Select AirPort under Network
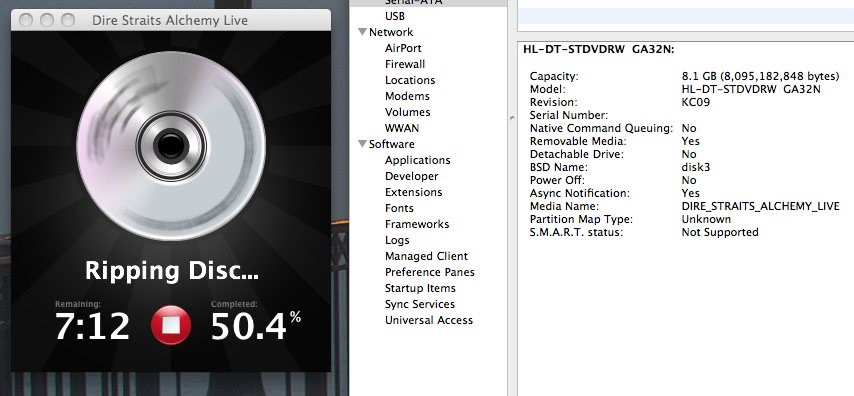The height and width of the screenshot is (396, 854). pos(403,48)
